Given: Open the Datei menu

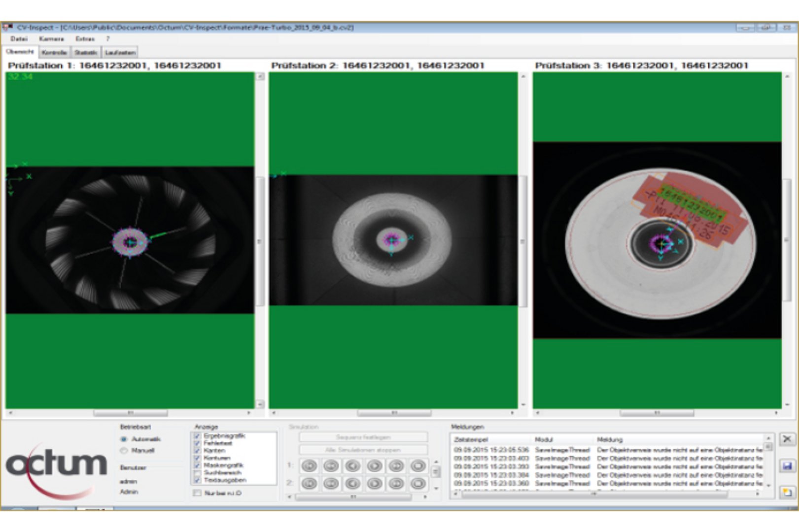Looking at the screenshot, I should tap(19, 38).
